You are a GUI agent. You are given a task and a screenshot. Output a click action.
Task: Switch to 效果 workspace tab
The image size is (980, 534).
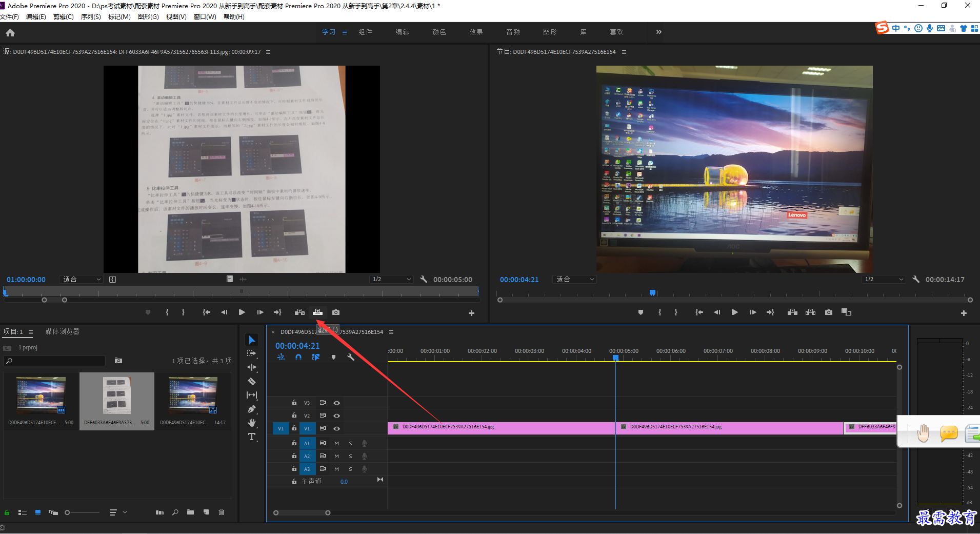476,32
